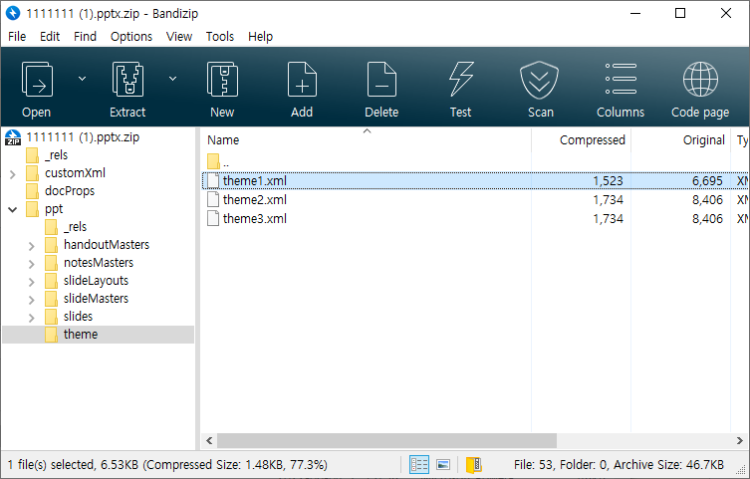Select the theme1.xml file
This screenshot has width=750, height=479.
click(x=254, y=181)
